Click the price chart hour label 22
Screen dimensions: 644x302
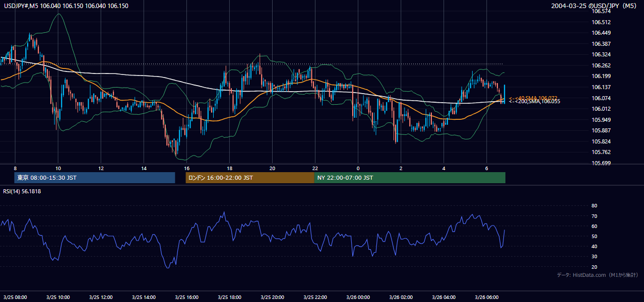[315, 168]
